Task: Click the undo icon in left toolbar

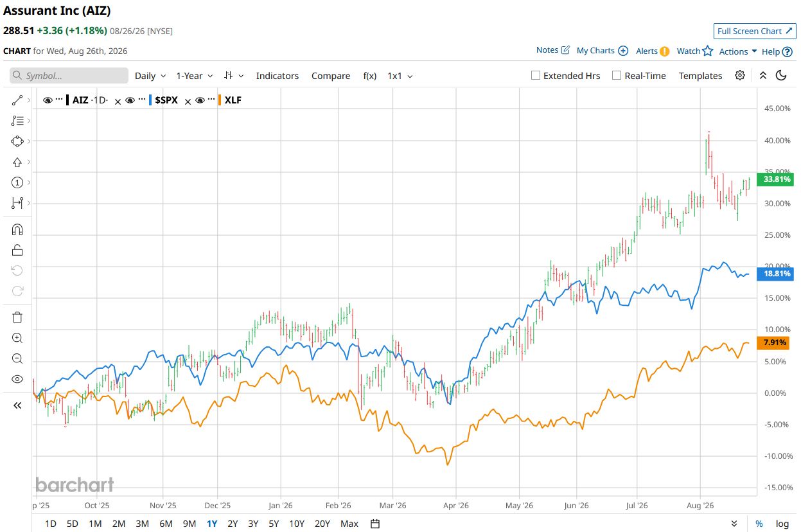Action: pos(17,270)
